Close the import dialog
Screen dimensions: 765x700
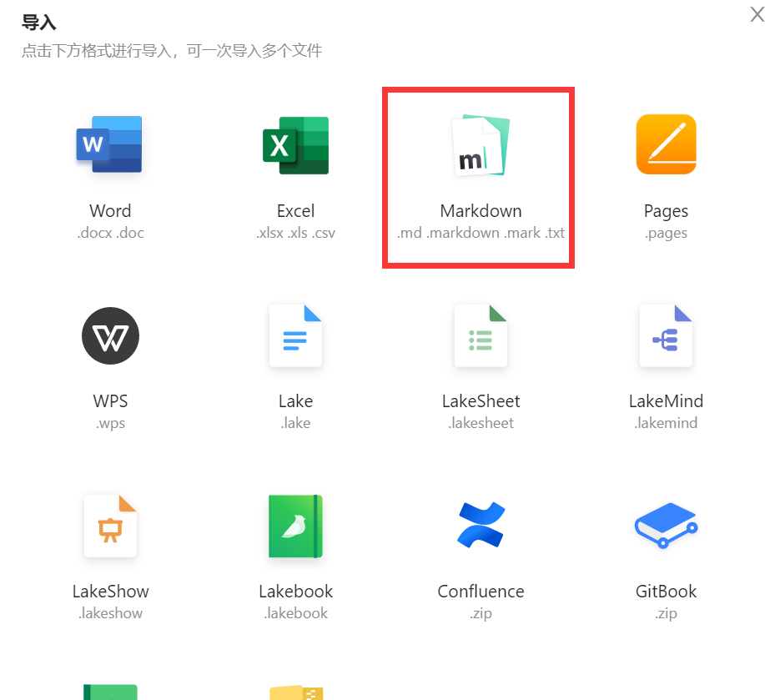click(x=757, y=14)
